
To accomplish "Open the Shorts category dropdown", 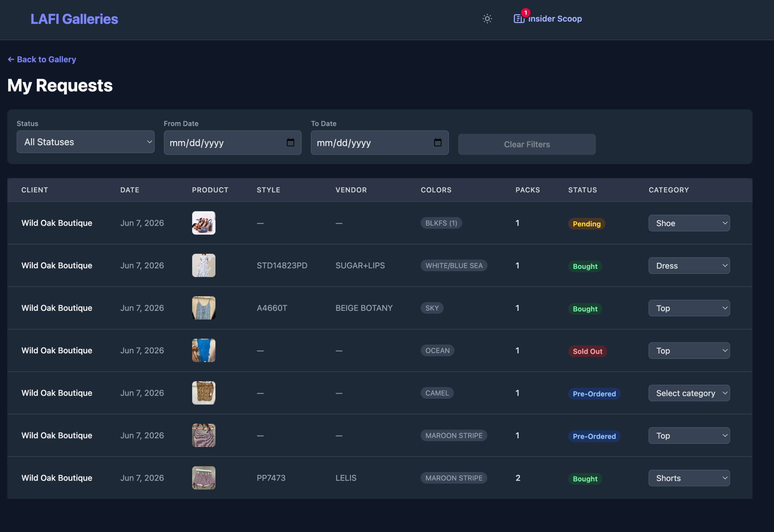I will (x=689, y=478).
